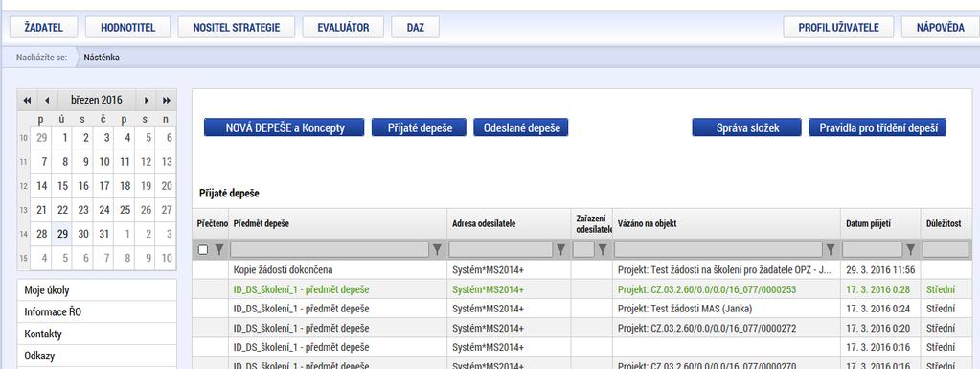Select calendar day 8

pyautogui.click(x=62, y=162)
